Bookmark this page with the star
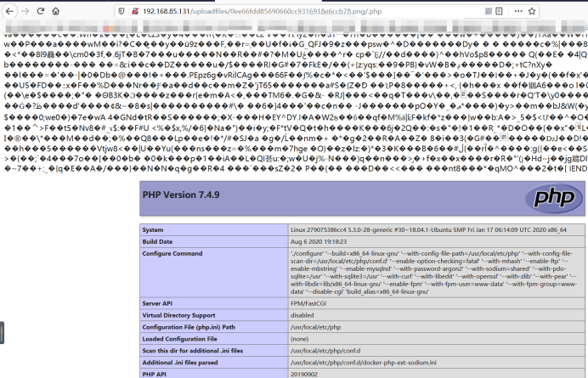The height and width of the screenshot is (378, 588). (x=532, y=11)
